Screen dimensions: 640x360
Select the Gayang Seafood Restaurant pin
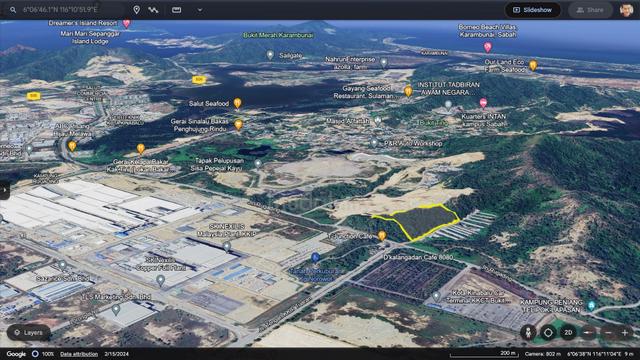(x=408, y=91)
